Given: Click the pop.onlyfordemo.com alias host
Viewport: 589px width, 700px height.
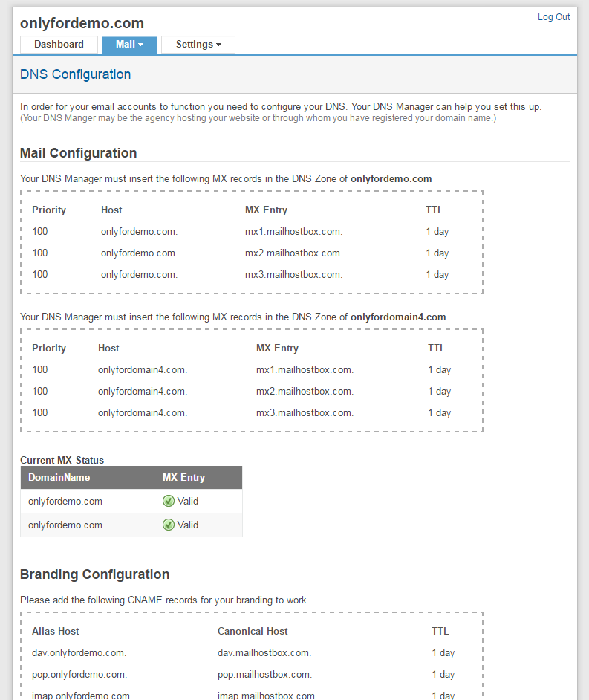Looking at the screenshot, I should click(79, 675).
